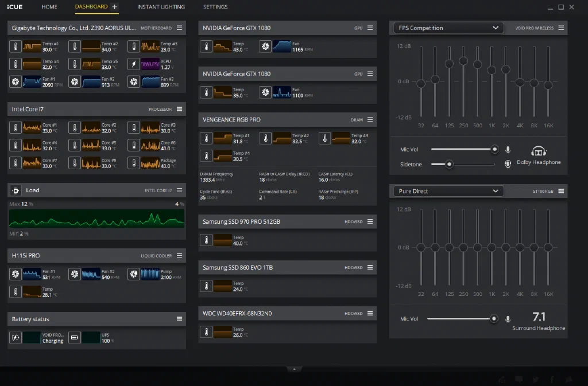
Task: Click the Samsung SSD 860 EVO temp icon
Action: pyautogui.click(x=206, y=286)
